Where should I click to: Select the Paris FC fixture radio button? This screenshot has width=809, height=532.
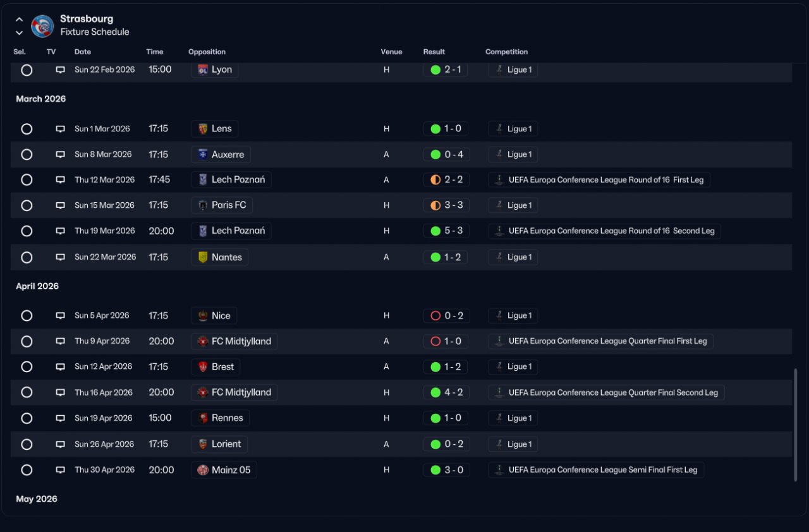click(x=27, y=205)
